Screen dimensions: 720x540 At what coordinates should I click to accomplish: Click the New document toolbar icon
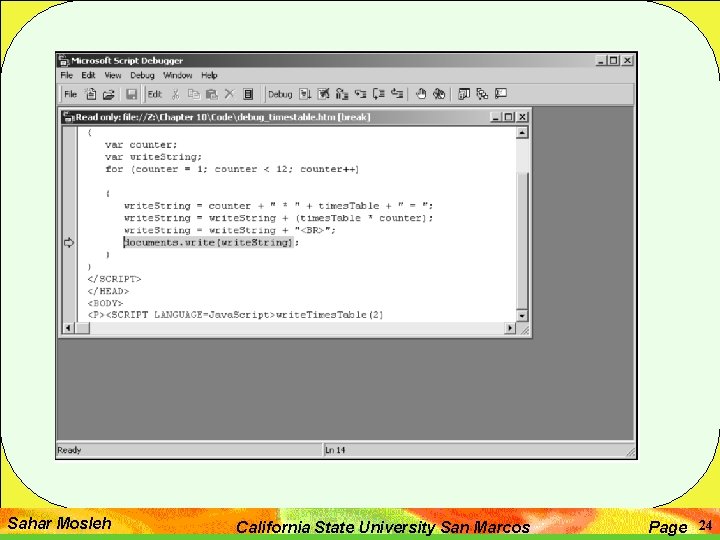[x=91, y=94]
